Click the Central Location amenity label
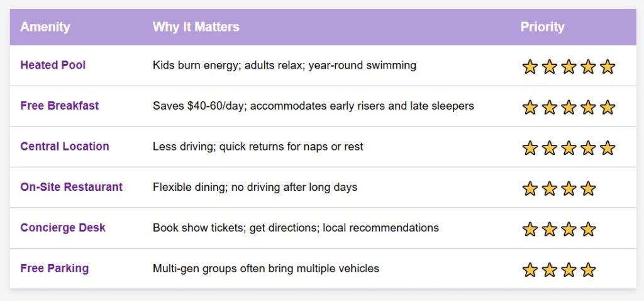This screenshot has height=301, width=644. (x=65, y=146)
